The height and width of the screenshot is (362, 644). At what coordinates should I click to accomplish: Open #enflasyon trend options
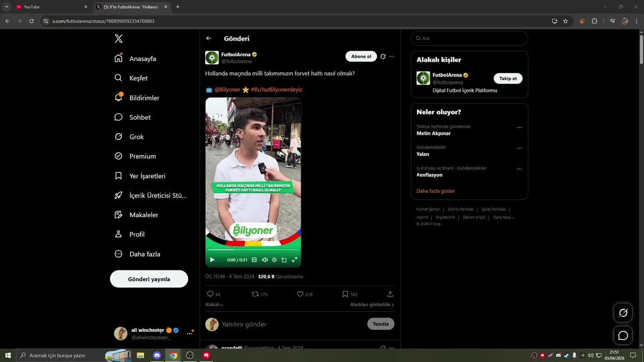519,169
